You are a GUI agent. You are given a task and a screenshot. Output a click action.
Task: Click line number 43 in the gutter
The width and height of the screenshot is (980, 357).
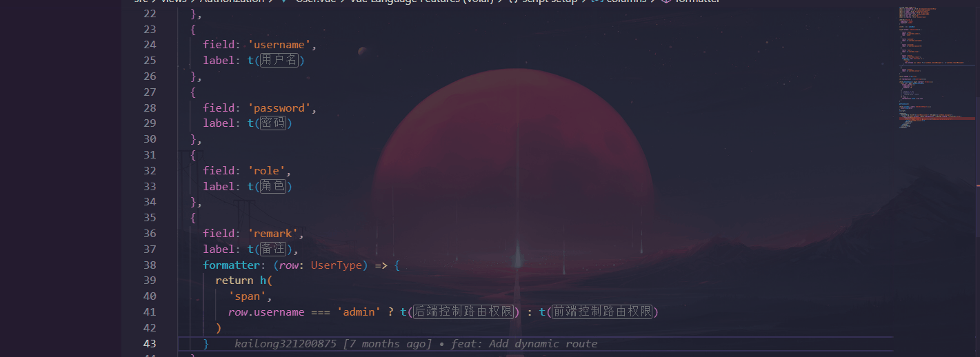point(150,344)
